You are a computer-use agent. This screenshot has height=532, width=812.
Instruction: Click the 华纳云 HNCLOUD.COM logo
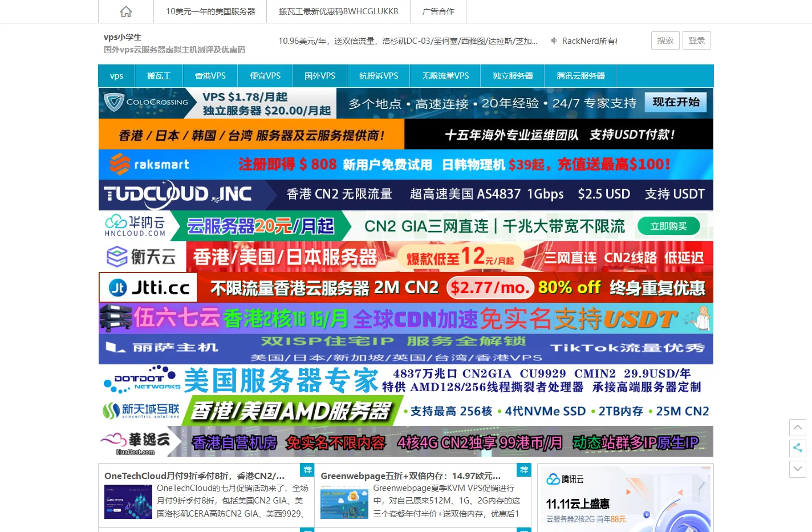[x=135, y=226]
